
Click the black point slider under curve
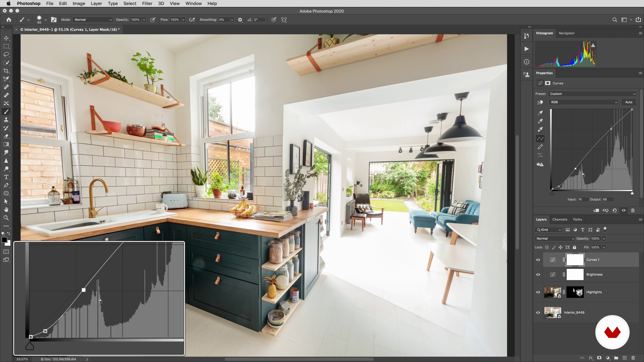click(x=552, y=193)
